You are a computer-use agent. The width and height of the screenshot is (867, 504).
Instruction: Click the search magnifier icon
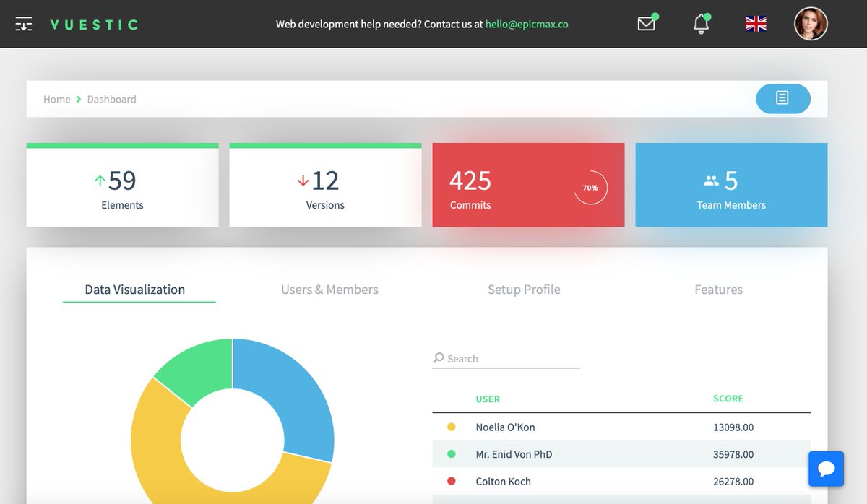coord(439,358)
